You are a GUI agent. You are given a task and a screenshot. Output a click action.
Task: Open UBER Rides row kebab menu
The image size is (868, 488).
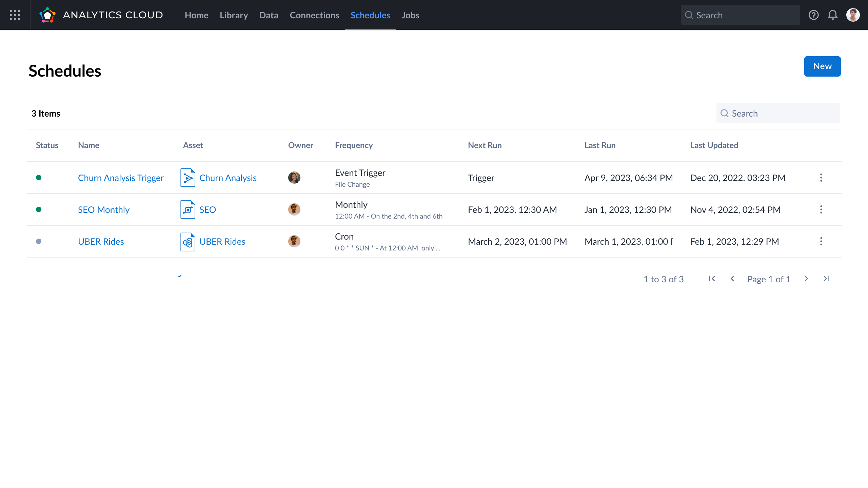pos(821,241)
